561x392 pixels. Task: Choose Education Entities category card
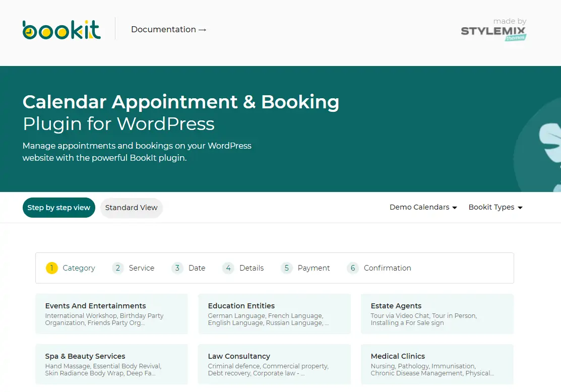pyautogui.click(x=274, y=314)
